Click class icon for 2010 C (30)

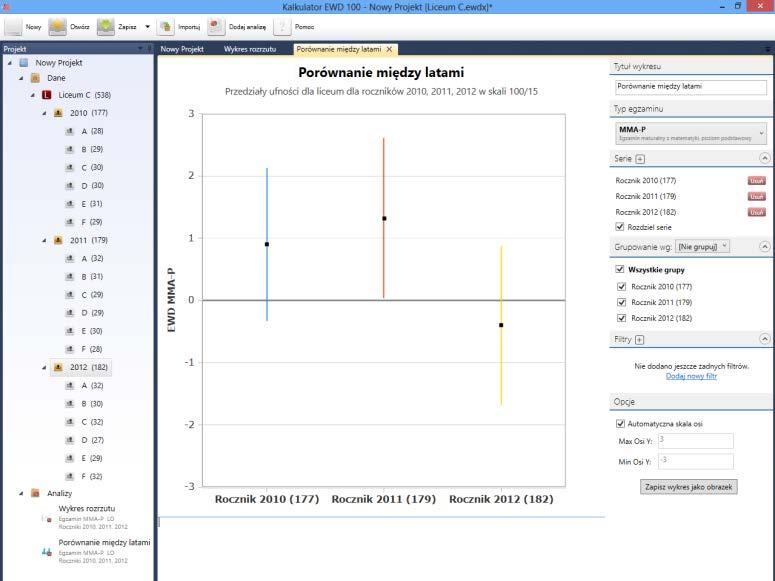click(70, 168)
